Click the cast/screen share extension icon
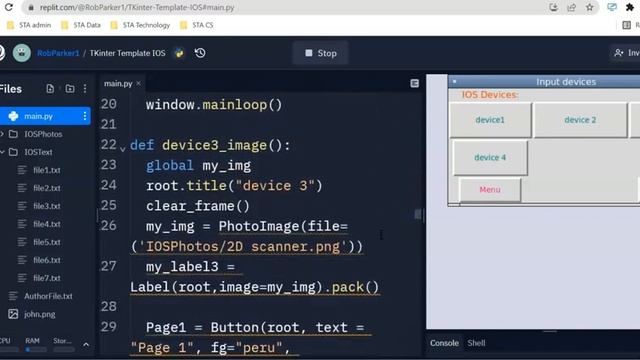 tap(612, 7)
